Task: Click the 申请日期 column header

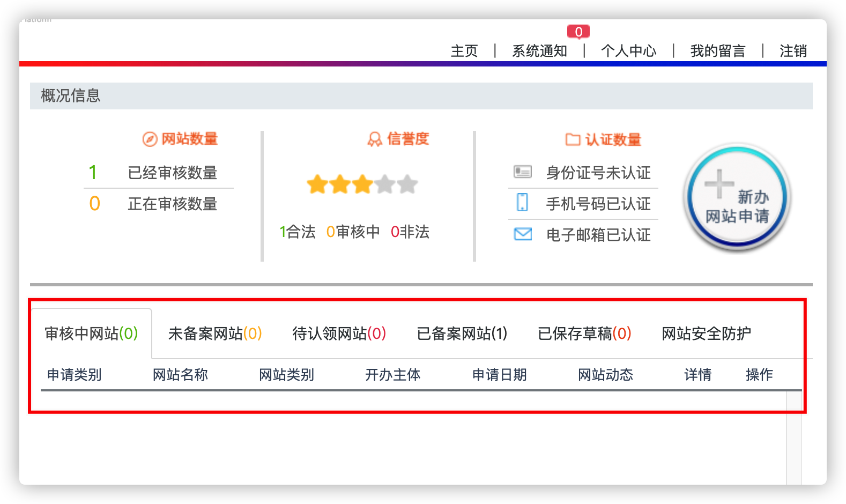Action: pyautogui.click(x=499, y=374)
